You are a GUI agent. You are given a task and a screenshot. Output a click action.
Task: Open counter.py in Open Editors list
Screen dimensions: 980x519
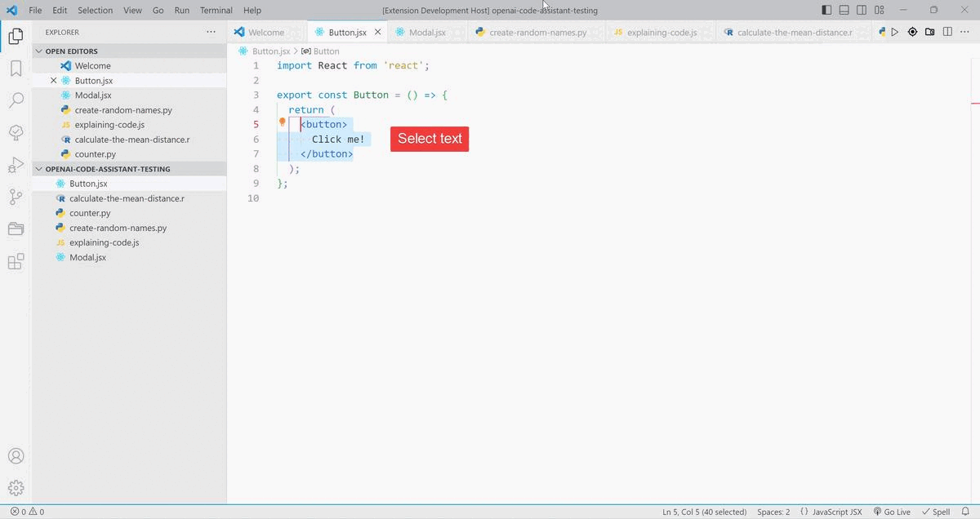tap(95, 154)
